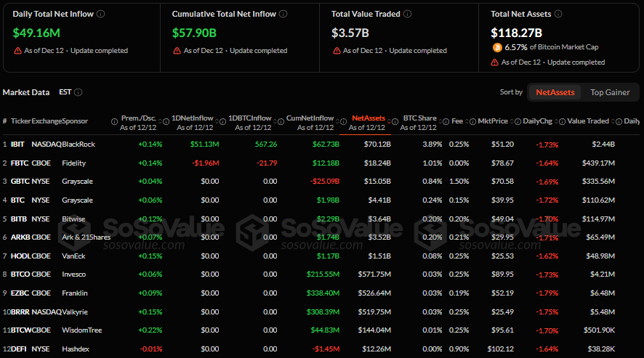644x358 pixels.
Task: Open the HODL ticker link
Action: pyautogui.click(x=21, y=256)
